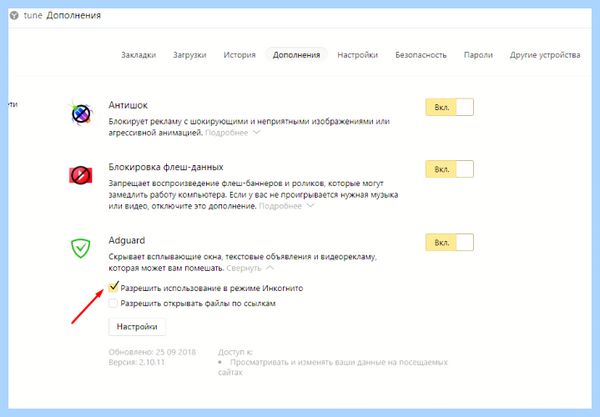Expand Подробнее under Блокировка флеш-данных
Viewport: 600px width, 417px height.
pyautogui.click(x=287, y=206)
